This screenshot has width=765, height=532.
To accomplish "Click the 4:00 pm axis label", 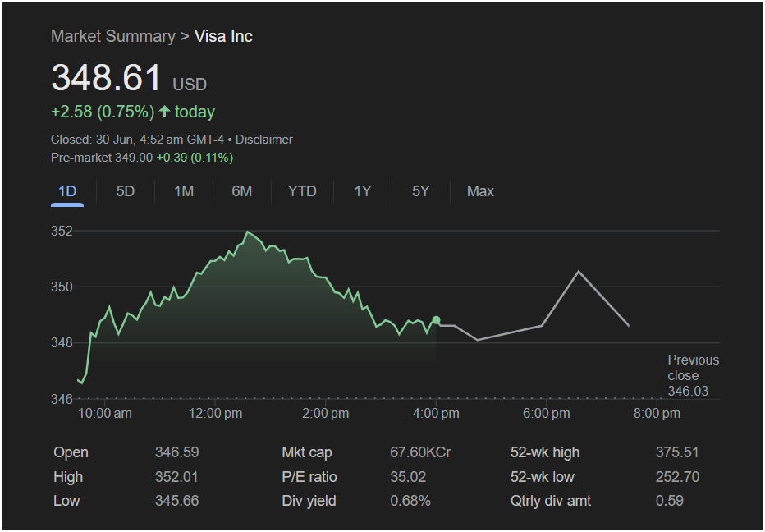I will [x=436, y=414].
